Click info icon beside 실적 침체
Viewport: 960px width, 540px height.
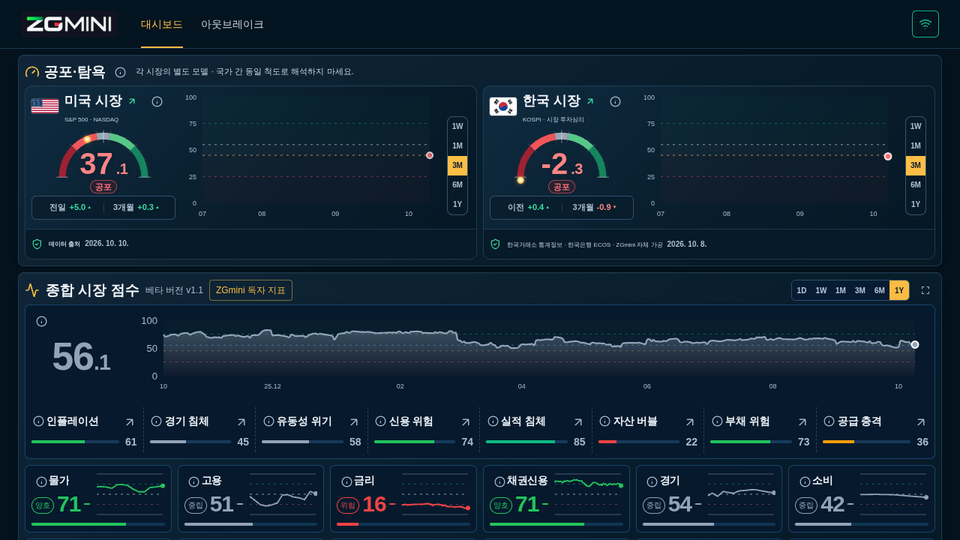click(492, 421)
